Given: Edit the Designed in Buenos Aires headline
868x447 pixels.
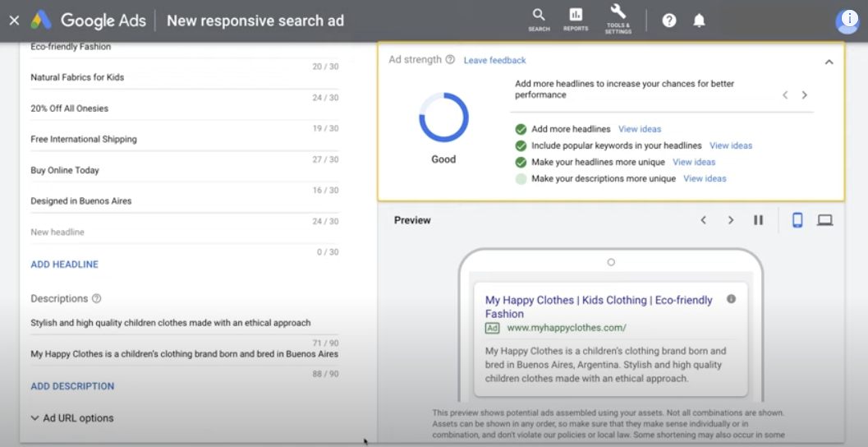Looking at the screenshot, I should click(184, 201).
